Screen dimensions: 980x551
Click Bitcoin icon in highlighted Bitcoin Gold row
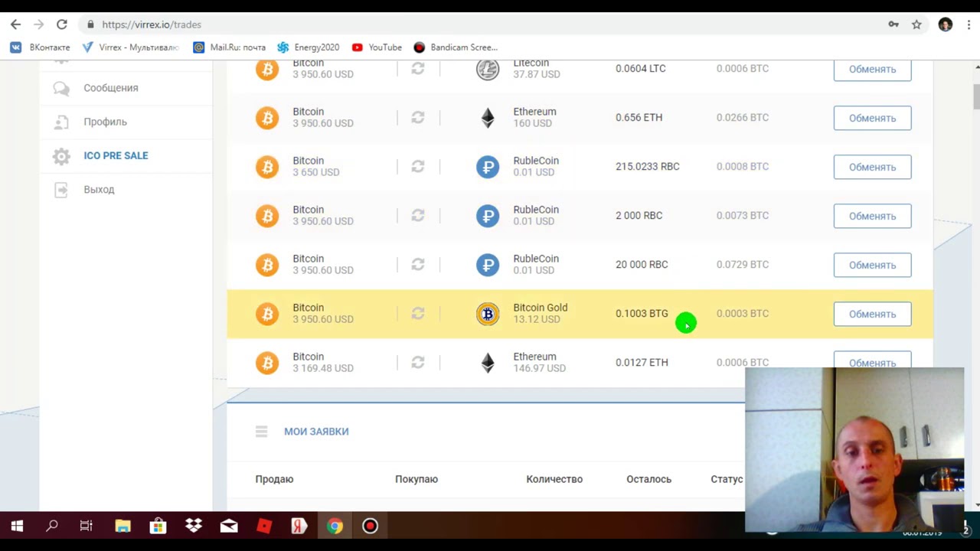(x=267, y=314)
